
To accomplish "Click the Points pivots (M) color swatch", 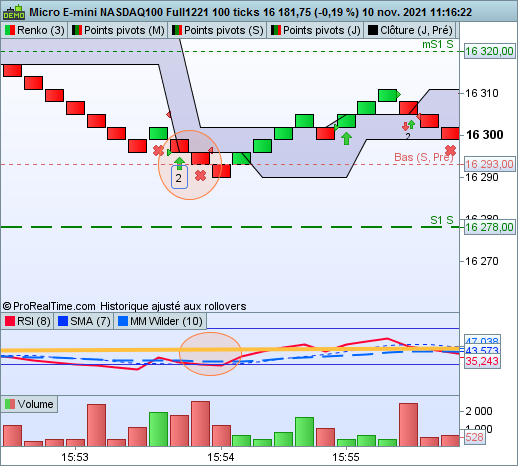I will tap(77, 30).
